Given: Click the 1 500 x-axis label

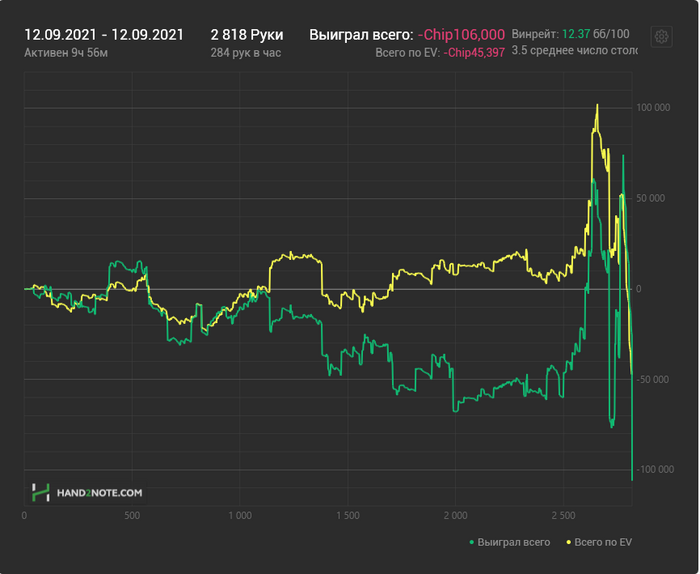Looking at the screenshot, I should [x=348, y=516].
